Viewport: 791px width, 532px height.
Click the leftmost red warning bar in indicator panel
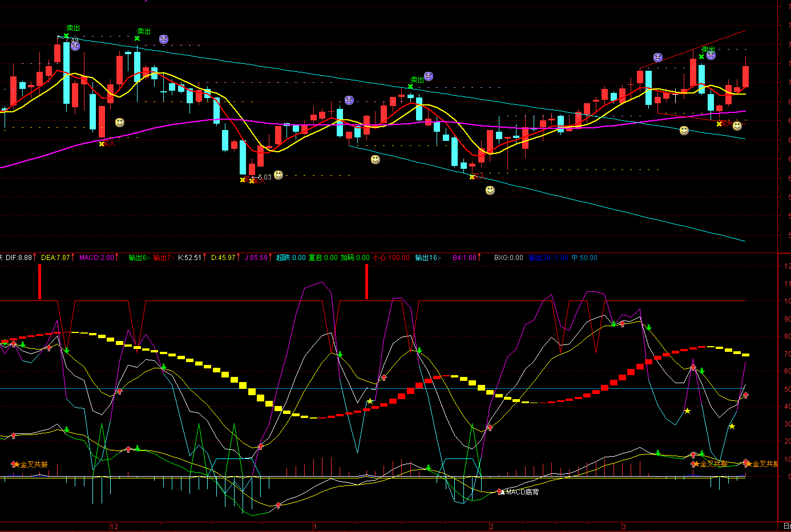tap(39, 282)
